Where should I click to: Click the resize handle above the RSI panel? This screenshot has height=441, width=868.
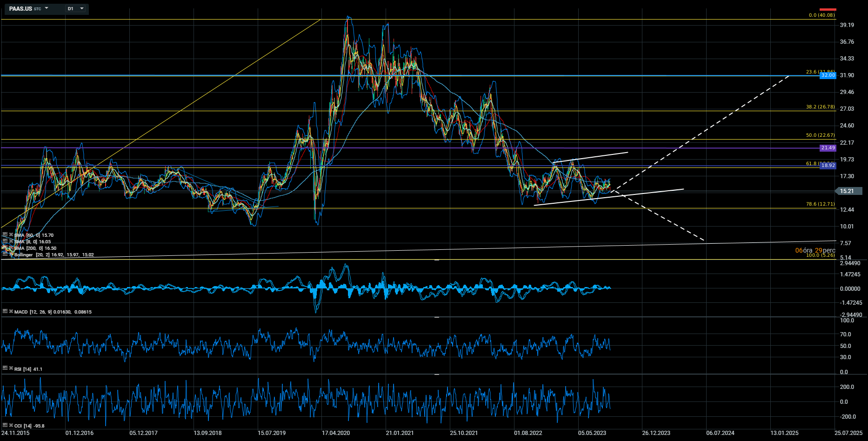[x=437, y=317]
